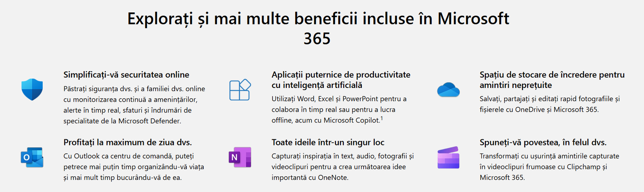
Task: Select heading 'Profitați la maximum de ziua dvs.'
Action: point(128,143)
